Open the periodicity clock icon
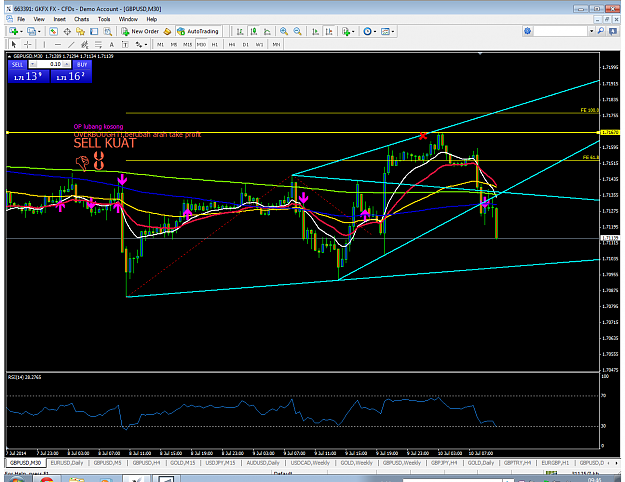The width and height of the screenshot is (625, 482). pos(367,31)
